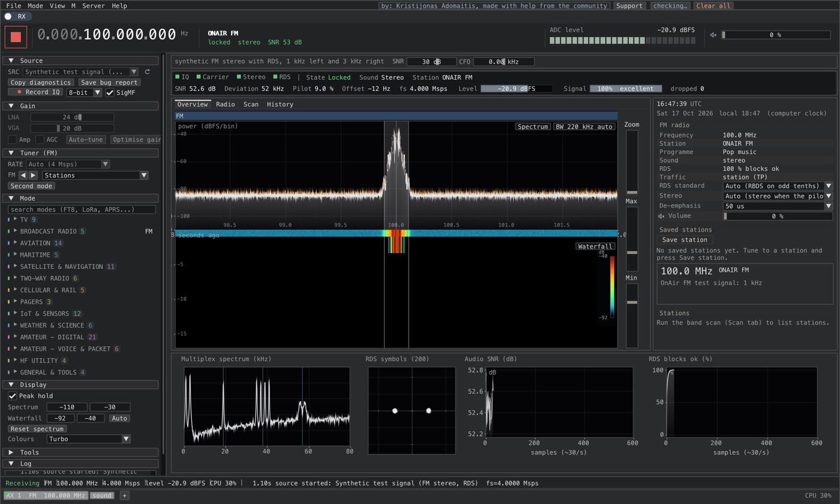
Task: Click the CFO kHz value field
Action: (503, 62)
